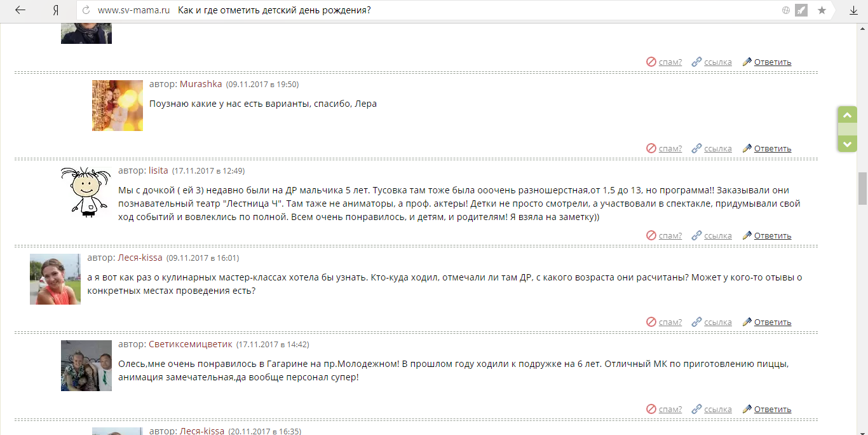Open the lisita author profile
868x435 pixels.
pyautogui.click(x=158, y=170)
